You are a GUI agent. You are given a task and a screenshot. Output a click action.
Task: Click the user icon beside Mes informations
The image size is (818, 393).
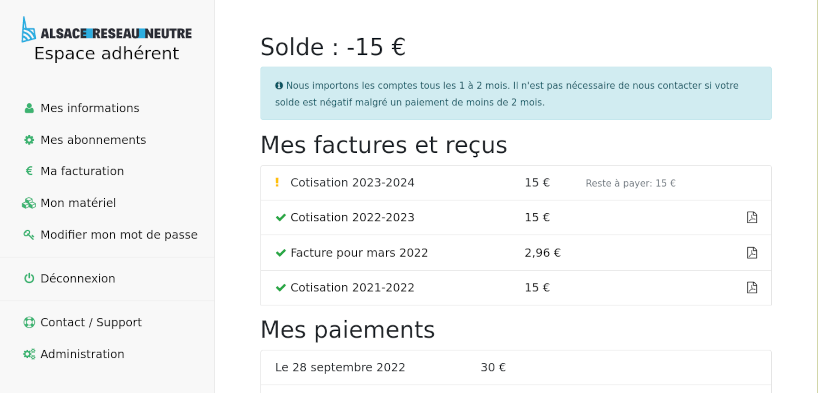pyautogui.click(x=29, y=108)
